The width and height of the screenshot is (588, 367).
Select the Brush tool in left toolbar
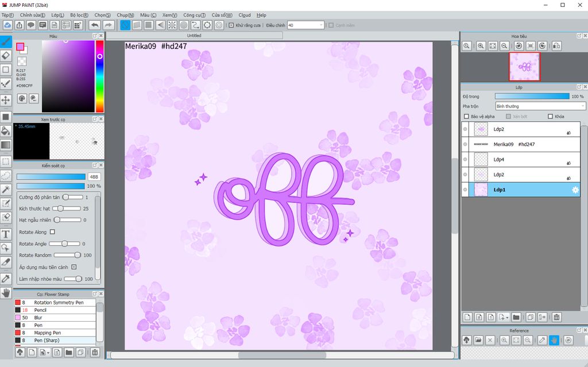point(6,42)
